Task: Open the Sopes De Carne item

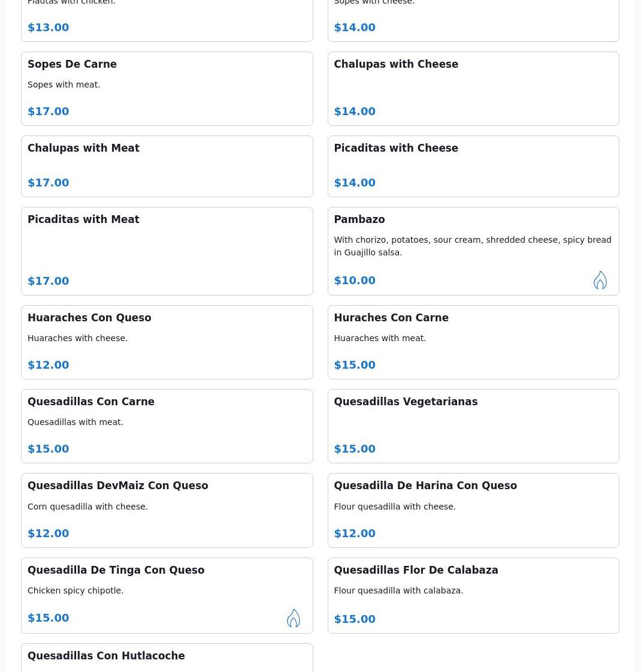Action: tap(167, 89)
